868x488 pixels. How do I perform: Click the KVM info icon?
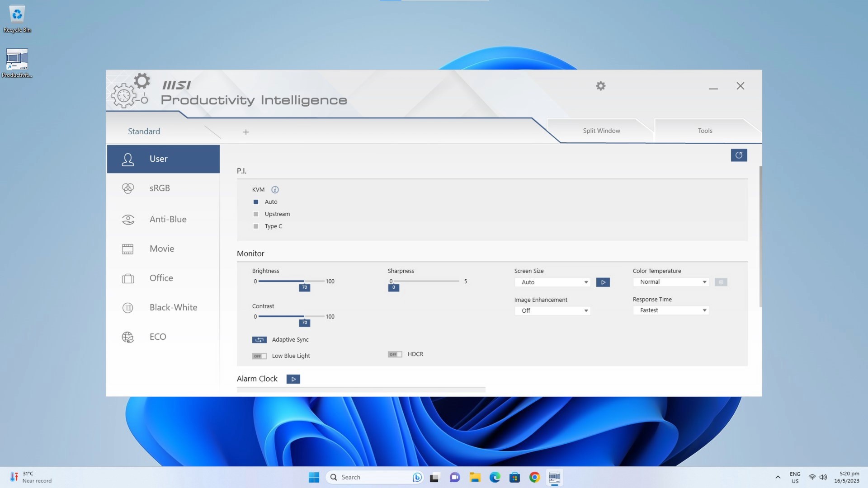pyautogui.click(x=275, y=190)
